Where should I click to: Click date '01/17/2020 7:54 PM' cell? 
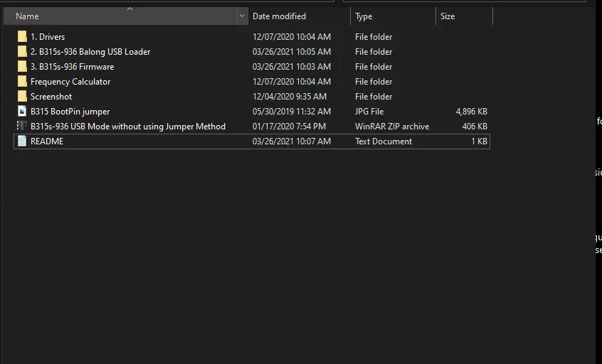[289, 127]
